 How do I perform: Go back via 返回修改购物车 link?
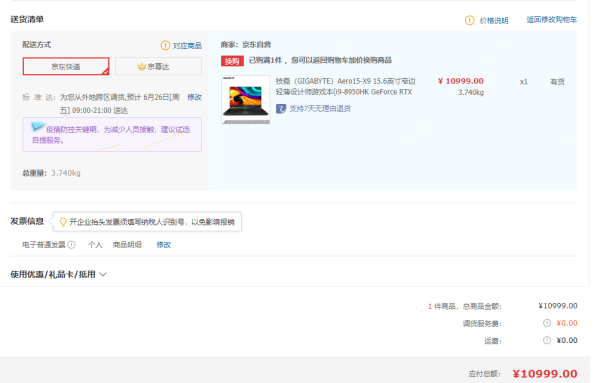[x=551, y=20]
